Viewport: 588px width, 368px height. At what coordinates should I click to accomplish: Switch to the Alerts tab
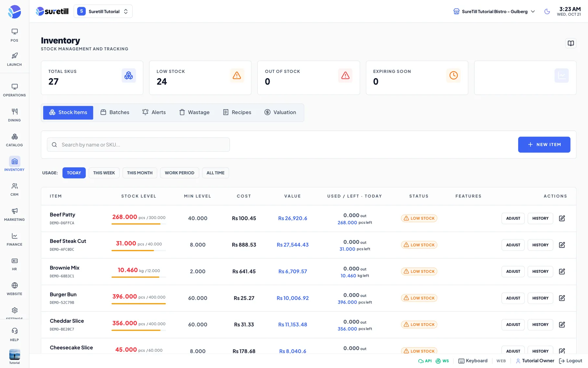point(154,113)
